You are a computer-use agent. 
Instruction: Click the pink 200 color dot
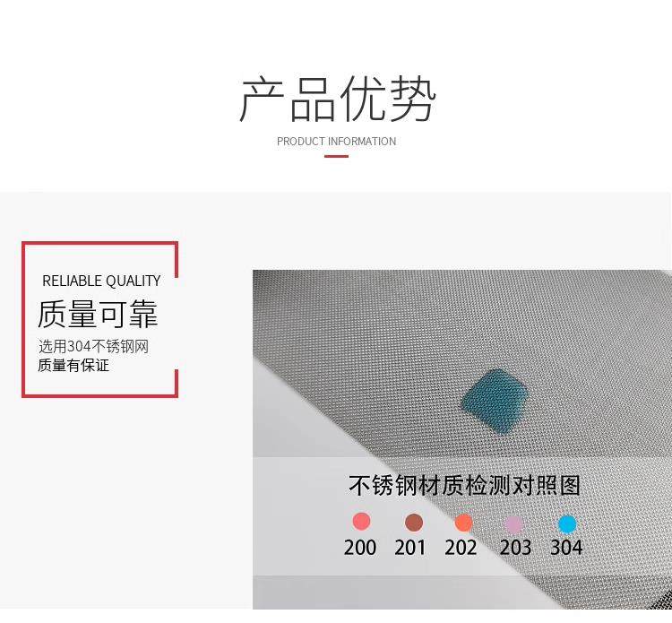coord(361,521)
